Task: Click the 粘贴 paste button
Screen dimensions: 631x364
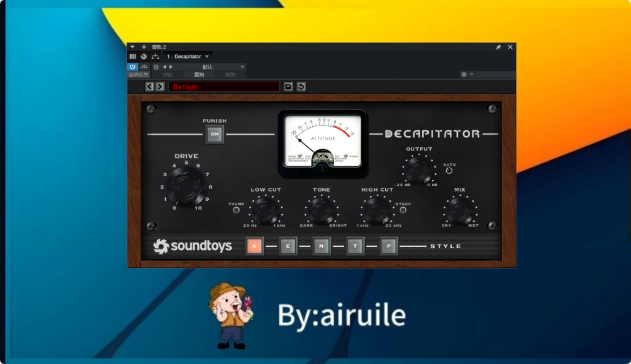Action: [x=230, y=75]
